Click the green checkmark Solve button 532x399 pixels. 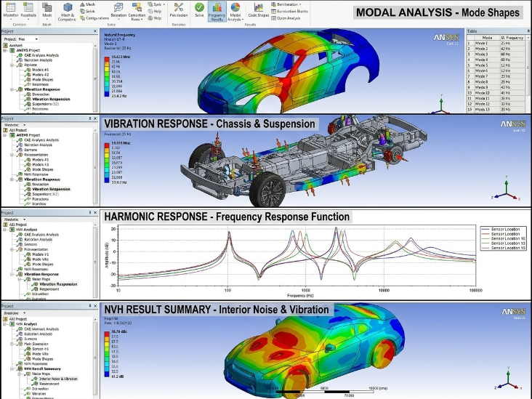pos(199,7)
